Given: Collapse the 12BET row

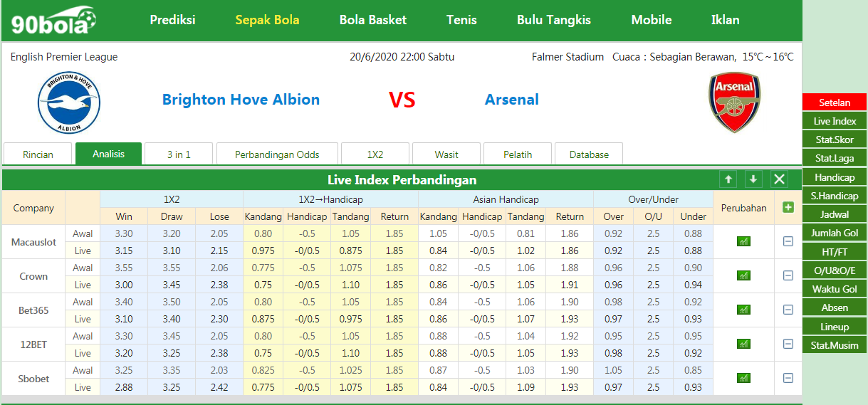Looking at the screenshot, I should (x=788, y=344).
